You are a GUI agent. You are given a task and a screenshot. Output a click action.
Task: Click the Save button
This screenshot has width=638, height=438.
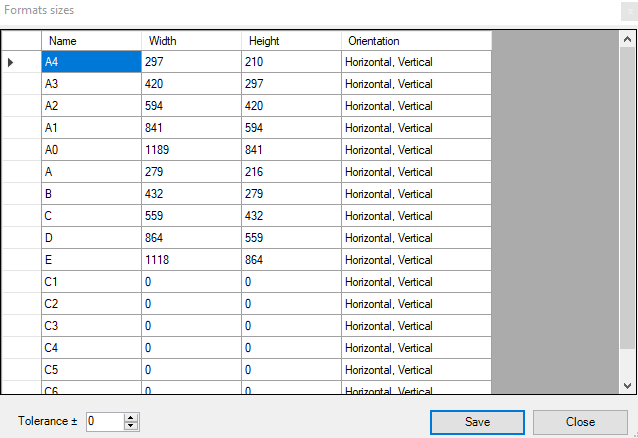[x=477, y=422]
